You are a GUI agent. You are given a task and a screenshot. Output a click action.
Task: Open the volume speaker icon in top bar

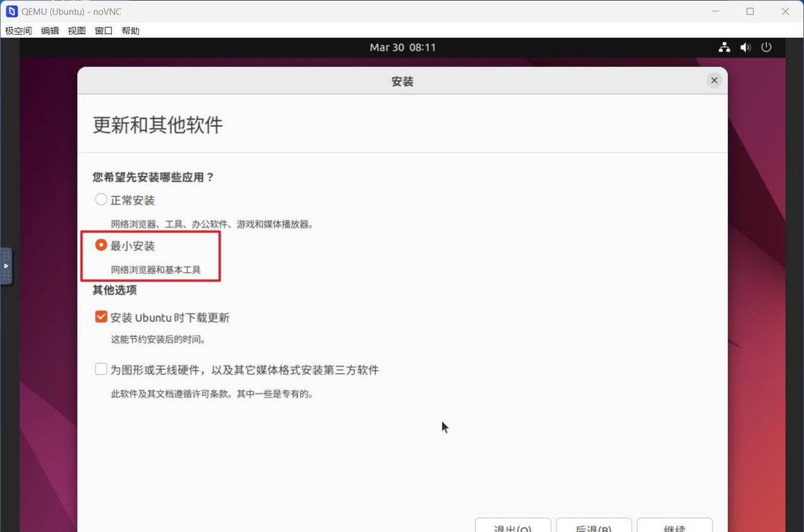(x=746, y=47)
